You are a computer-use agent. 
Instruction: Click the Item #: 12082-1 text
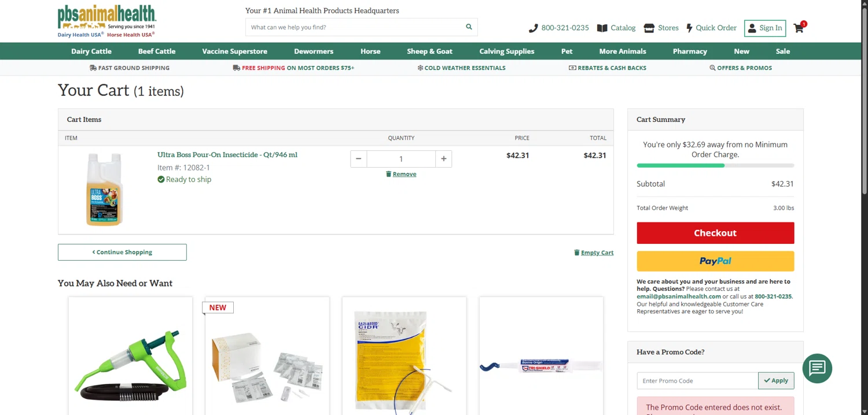183,168
